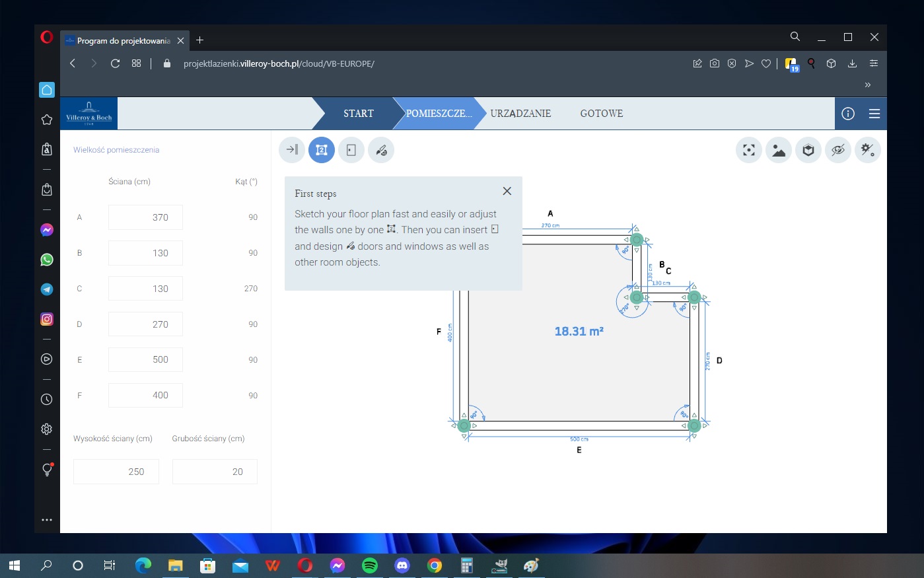Click the wall A length field

tap(145, 217)
